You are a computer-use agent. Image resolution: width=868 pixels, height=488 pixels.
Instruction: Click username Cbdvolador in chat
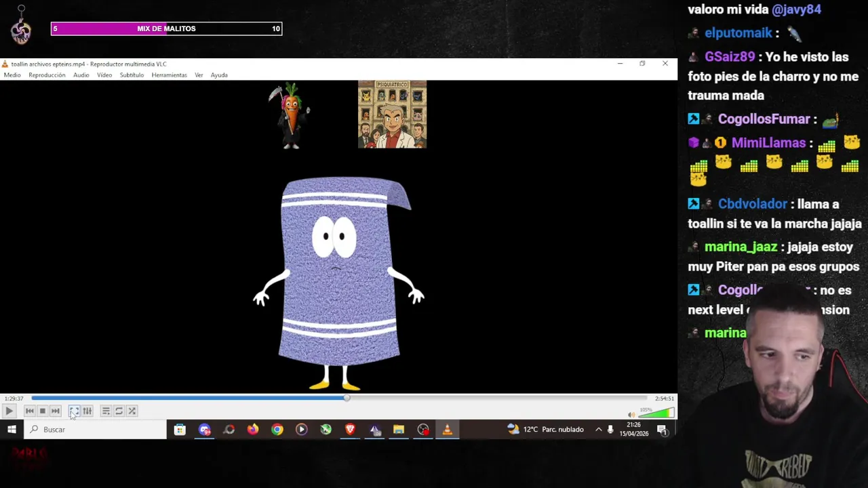click(x=753, y=204)
